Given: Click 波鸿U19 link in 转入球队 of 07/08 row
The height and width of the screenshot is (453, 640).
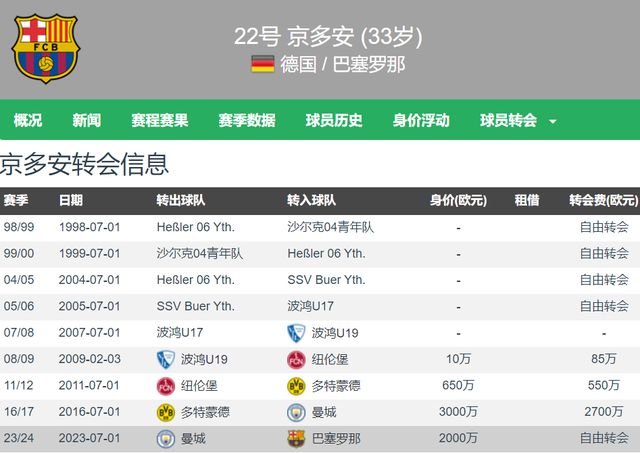Looking at the screenshot, I should [x=335, y=333].
